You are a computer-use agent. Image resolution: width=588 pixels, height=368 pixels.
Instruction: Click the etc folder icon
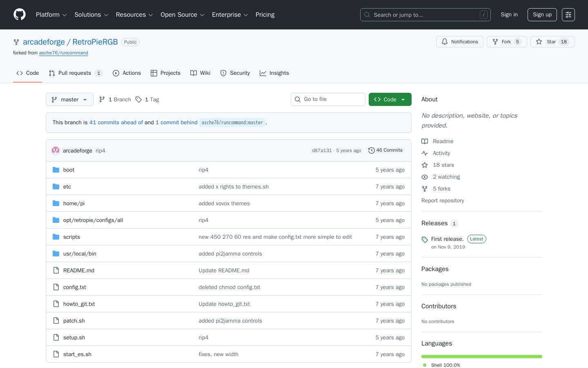coord(56,186)
